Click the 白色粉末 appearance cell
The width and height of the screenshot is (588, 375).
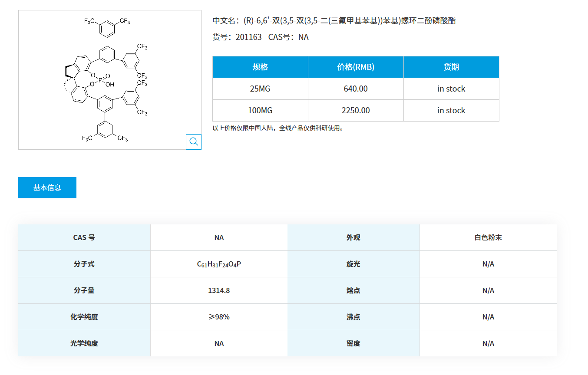[488, 237]
